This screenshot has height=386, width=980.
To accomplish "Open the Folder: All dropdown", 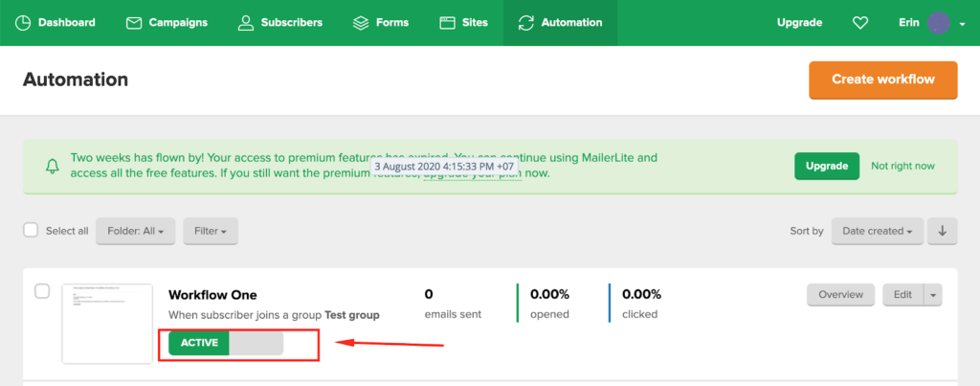I will click(136, 231).
